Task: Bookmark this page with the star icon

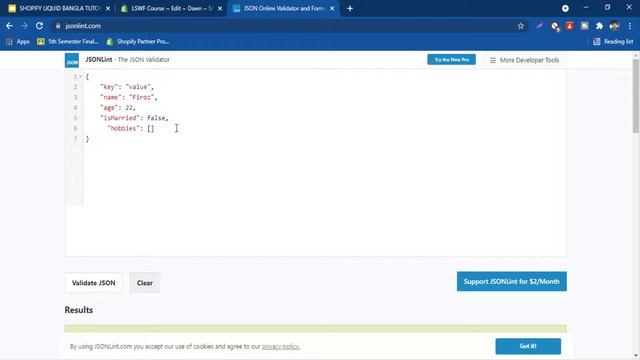Action: click(520, 26)
